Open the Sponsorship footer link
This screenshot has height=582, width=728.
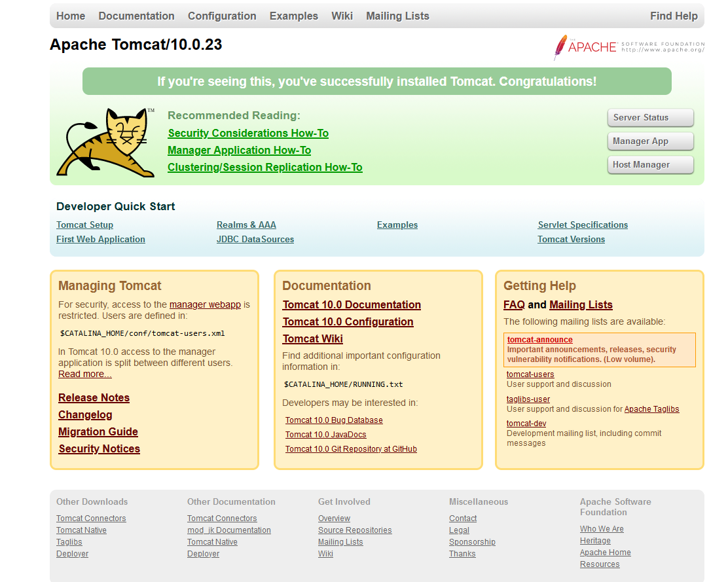[472, 542]
